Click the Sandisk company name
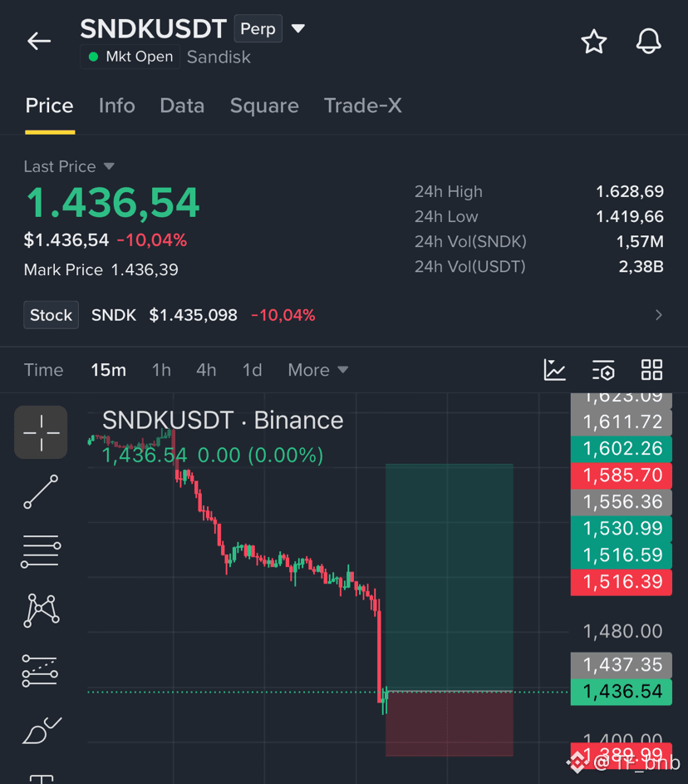688x784 pixels. pyautogui.click(x=219, y=57)
